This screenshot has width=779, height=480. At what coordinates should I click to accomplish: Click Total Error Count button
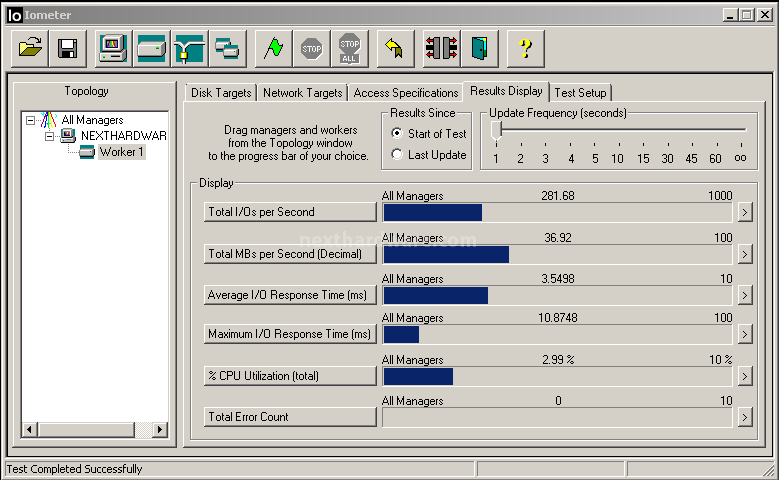click(290, 417)
